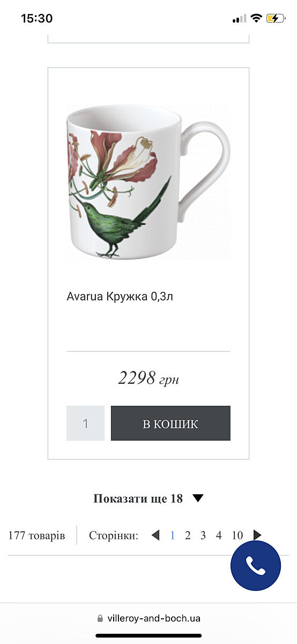Viewport: 297px width, 644px height.
Task: Open the Avarua mug product image
Action: pos(148,181)
